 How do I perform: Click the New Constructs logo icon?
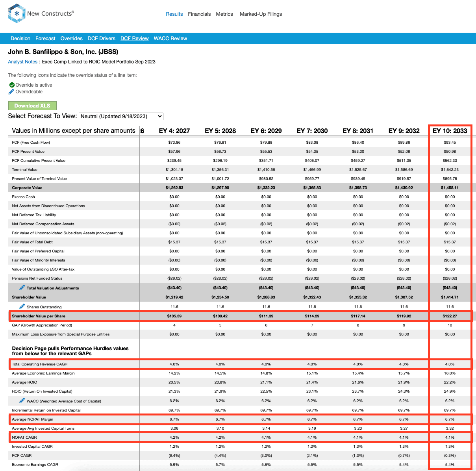pyautogui.click(x=17, y=14)
